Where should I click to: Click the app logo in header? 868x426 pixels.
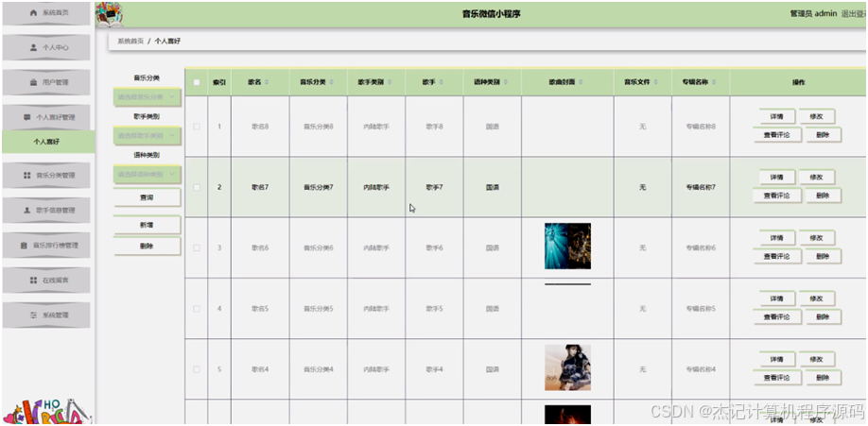point(110,15)
